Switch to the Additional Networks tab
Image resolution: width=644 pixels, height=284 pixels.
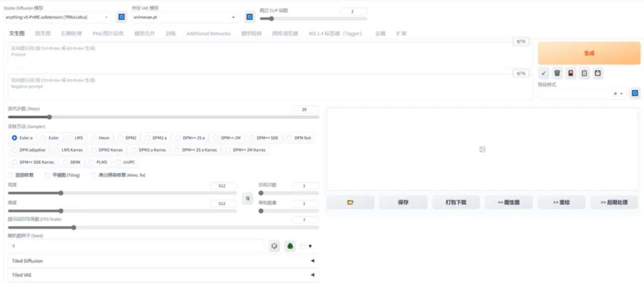pyautogui.click(x=208, y=34)
